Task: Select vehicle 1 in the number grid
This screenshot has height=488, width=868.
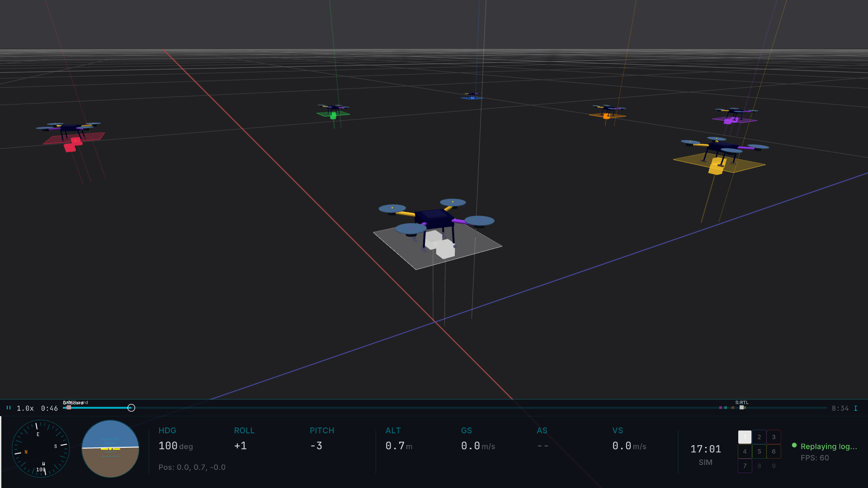Action: pyautogui.click(x=745, y=437)
